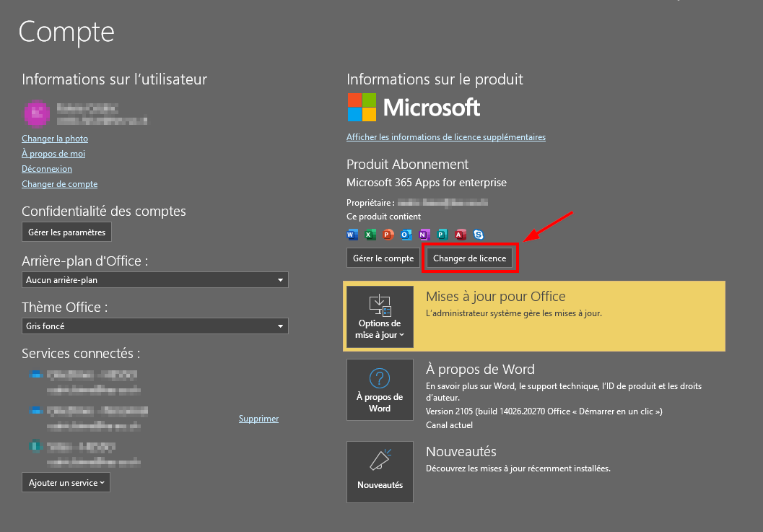Click the Microsoft 365 Apps for enterprise text
The width and height of the screenshot is (763, 532).
(427, 183)
